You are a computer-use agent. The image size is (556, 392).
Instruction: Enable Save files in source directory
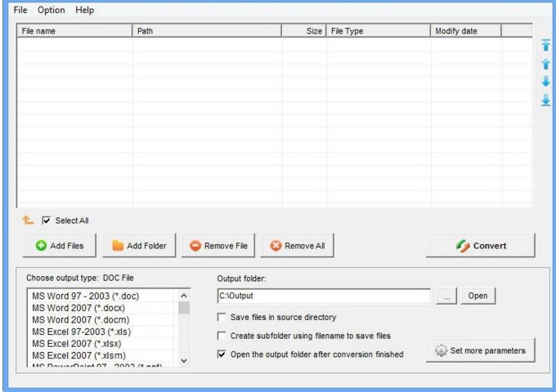click(222, 317)
